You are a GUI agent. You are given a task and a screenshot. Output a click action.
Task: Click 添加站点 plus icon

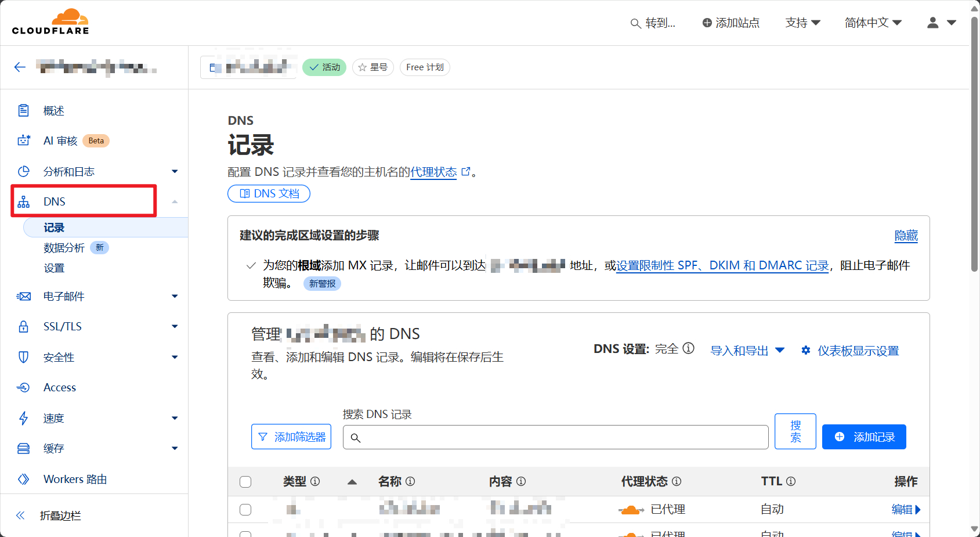[x=707, y=23]
